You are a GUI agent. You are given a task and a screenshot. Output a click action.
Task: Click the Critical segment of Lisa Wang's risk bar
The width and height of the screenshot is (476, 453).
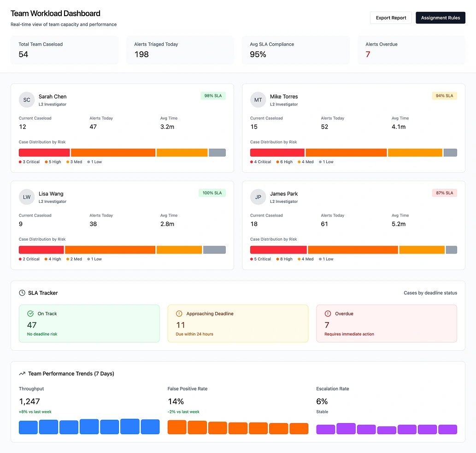41,249
